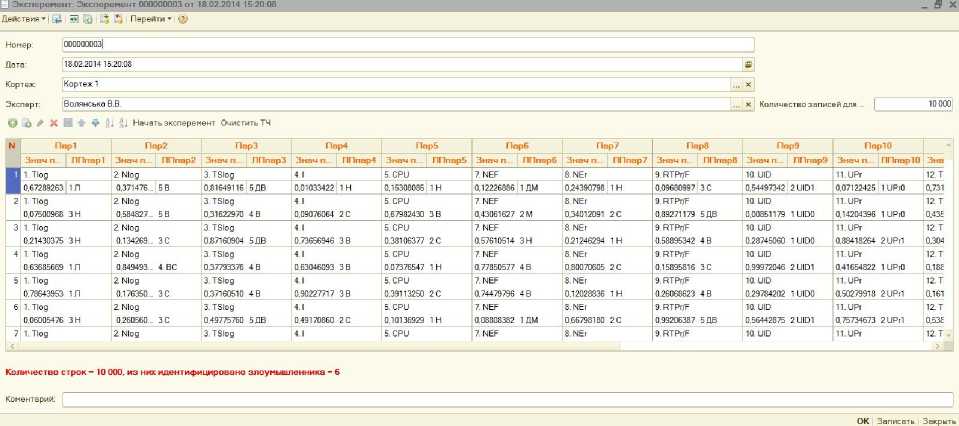Click the green add row icon

[x=12, y=123]
